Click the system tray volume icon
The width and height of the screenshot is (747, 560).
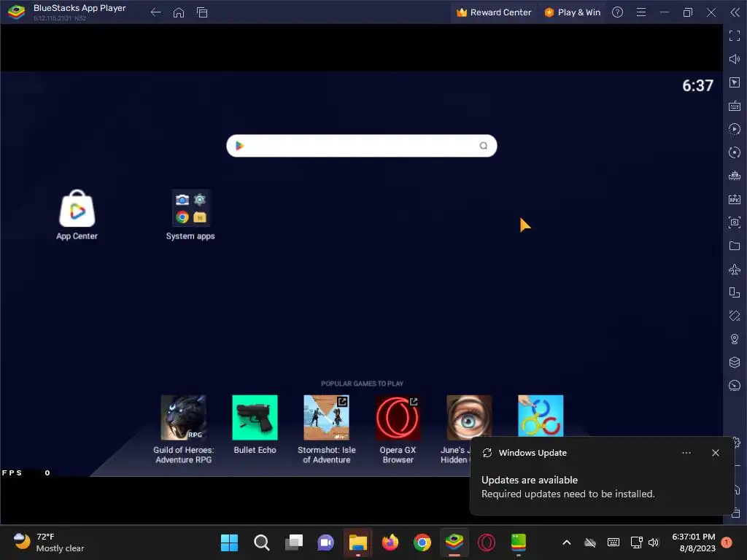click(654, 542)
